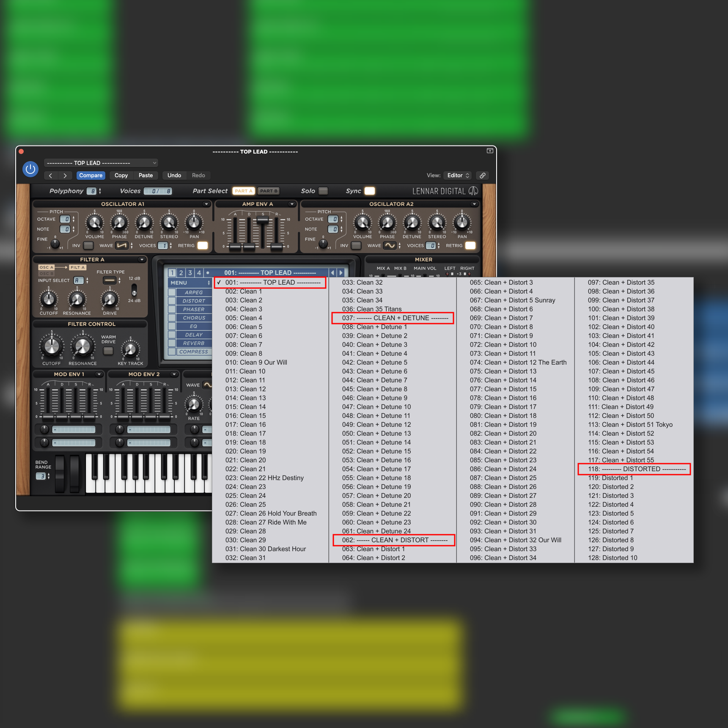Switch to PART B
This screenshot has height=728, width=728.
click(x=268, y=191)
